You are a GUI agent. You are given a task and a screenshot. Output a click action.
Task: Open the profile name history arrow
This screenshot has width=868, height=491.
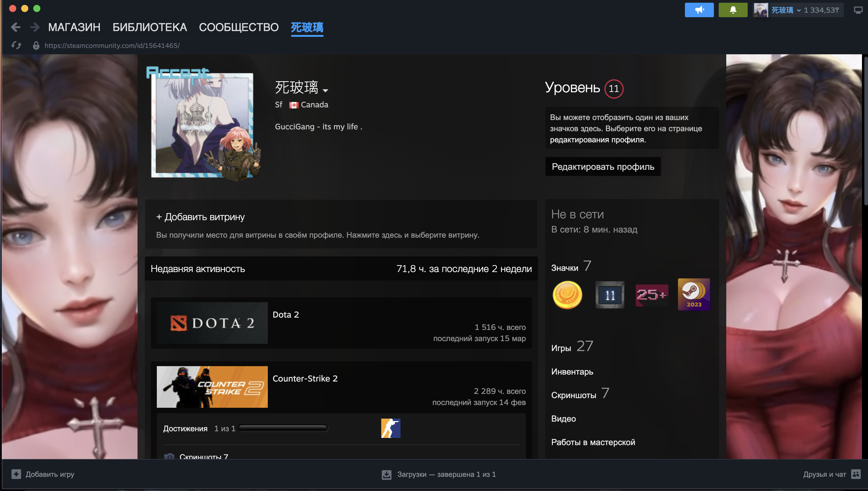pyautogui.click(x=325, y=90)
